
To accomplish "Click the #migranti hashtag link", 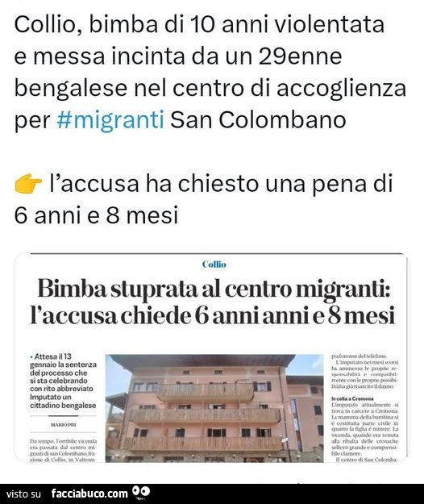I will pyautogui.click(x=110, y=120).
